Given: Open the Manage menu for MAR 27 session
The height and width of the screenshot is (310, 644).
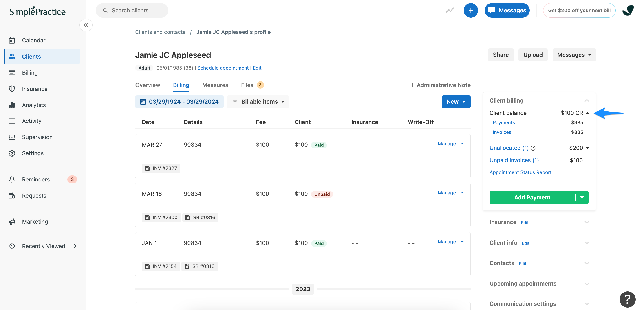Looking at the screenshot, I should tap(450, 144).
